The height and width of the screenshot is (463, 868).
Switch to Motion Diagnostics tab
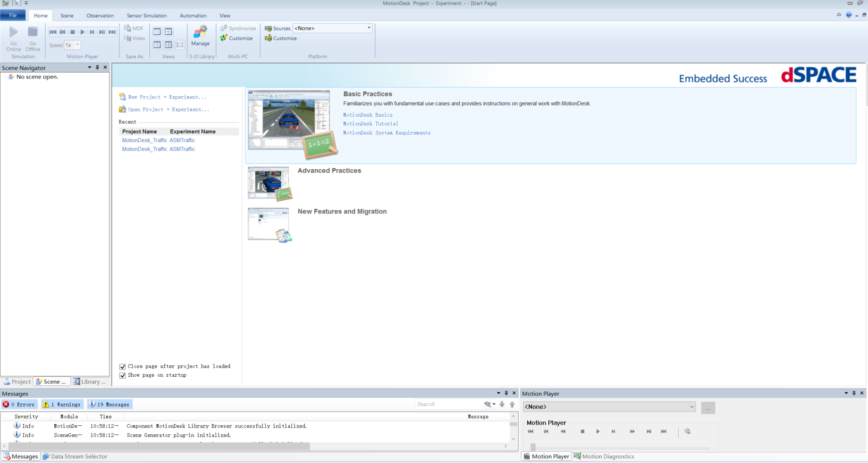click(604, 457)
